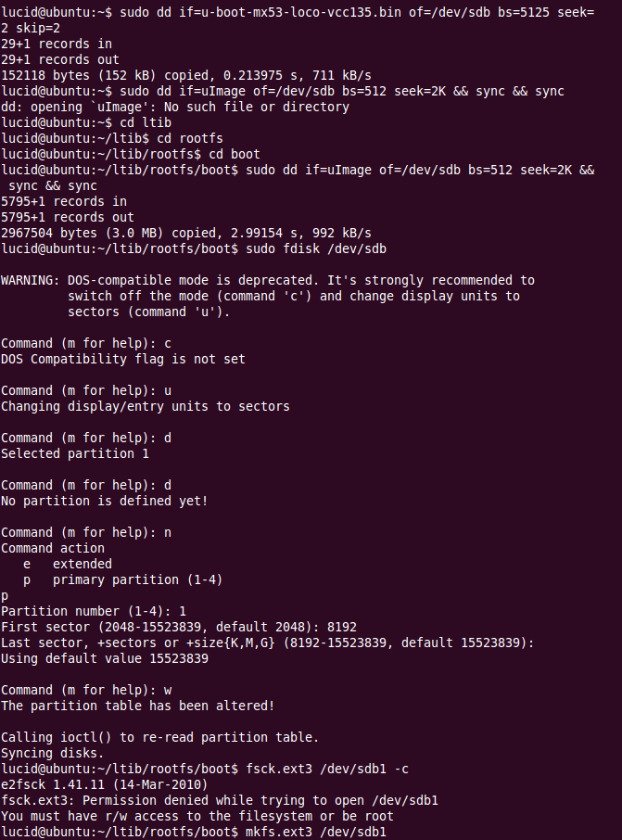Click the 'Changing display/entry units to sectors' line

tap(145, 406)
